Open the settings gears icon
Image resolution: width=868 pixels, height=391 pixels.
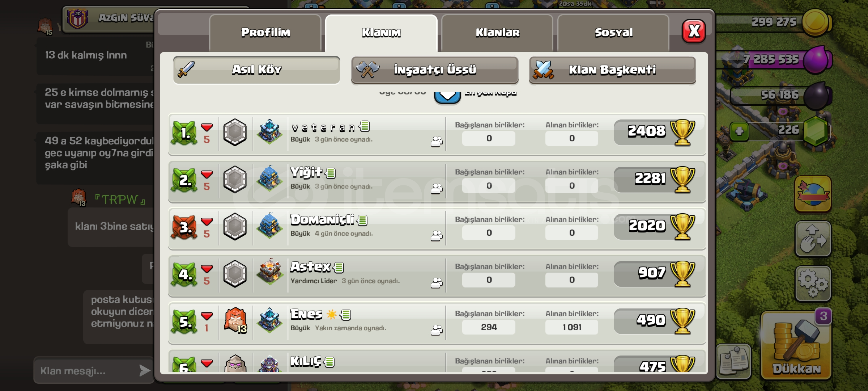[x=813, y=284]
